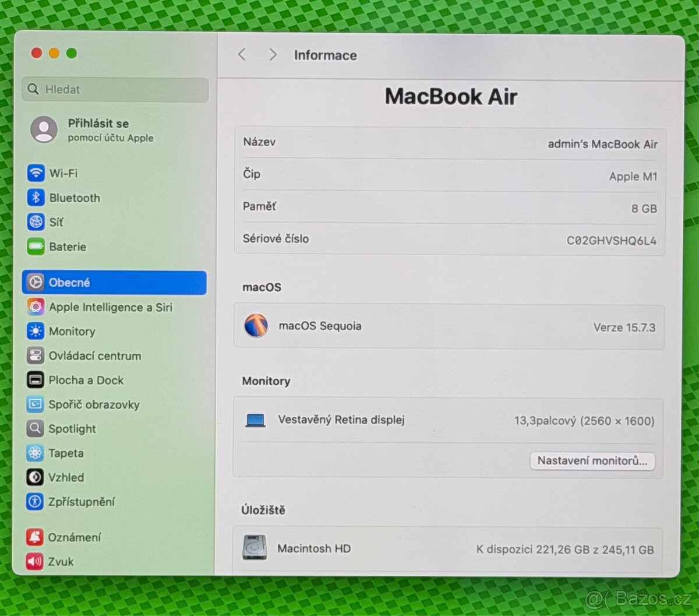This screenshot has height=616, width=699.
Task: Click the macOS Sequoia logo icon
Action: (x=256, y=326)
